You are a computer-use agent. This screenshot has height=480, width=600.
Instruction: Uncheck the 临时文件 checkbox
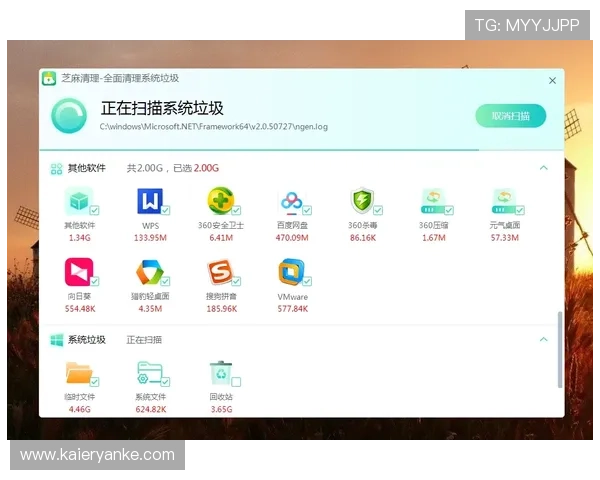pyautogui.click(x=94, y=382)
